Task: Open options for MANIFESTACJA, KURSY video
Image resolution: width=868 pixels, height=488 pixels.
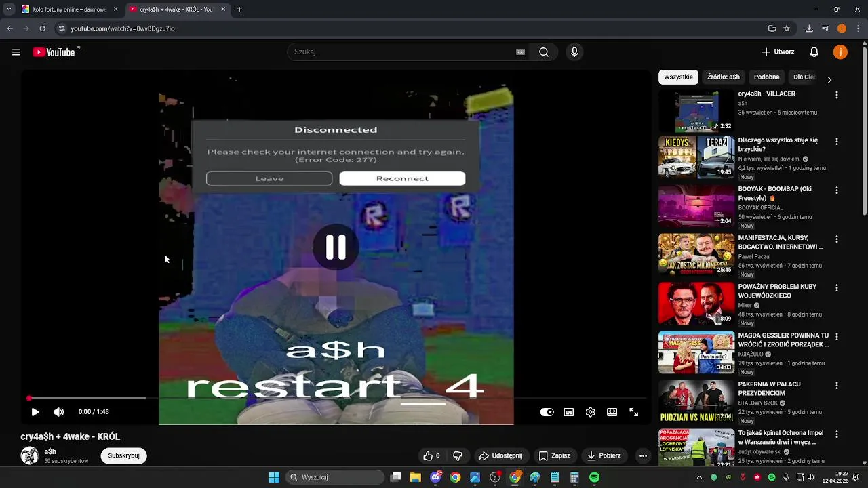Action: [836, 239]
